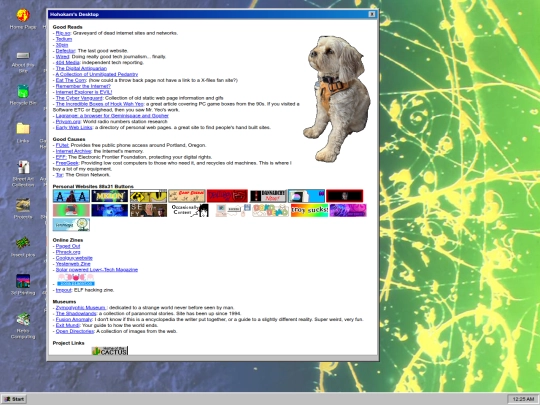Click the AAA 88x31 button
The image size is (540, 405).
71,196
